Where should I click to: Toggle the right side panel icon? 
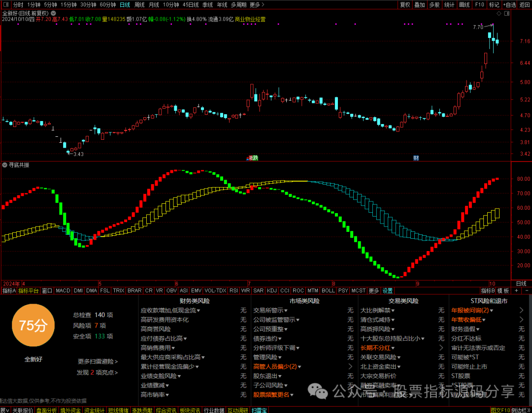tap(506, 13)
